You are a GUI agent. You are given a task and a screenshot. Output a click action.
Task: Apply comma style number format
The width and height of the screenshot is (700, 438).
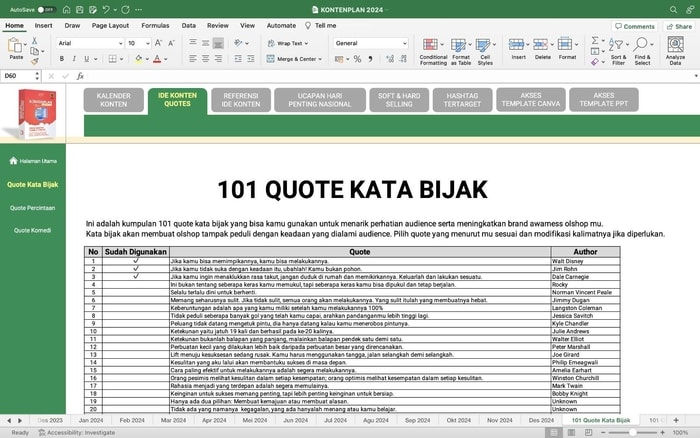(x=370, y=59)
